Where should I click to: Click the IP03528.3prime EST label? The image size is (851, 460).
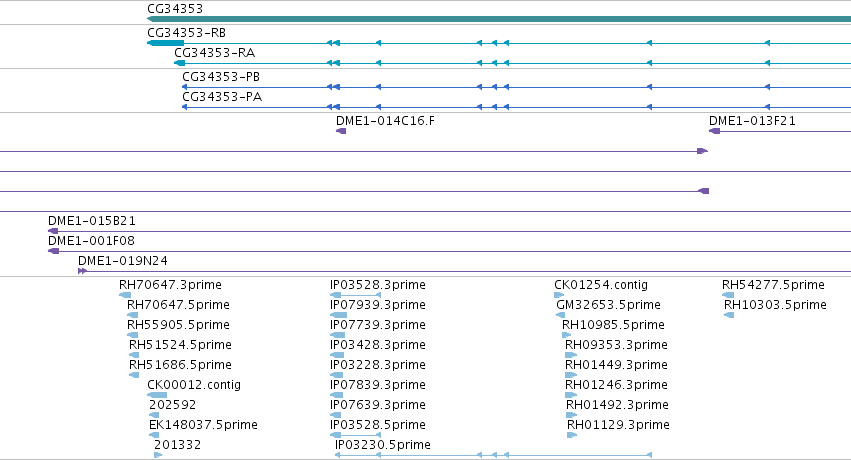378,285
